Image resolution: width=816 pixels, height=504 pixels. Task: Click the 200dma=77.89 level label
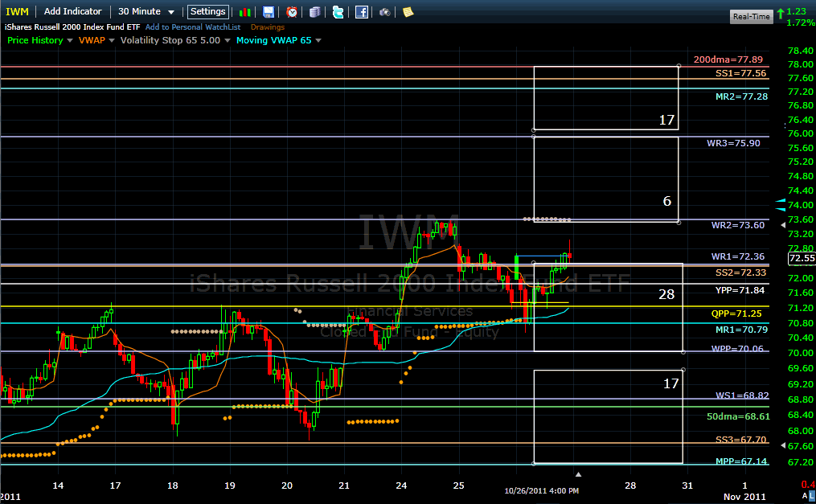tap(728, 59)
